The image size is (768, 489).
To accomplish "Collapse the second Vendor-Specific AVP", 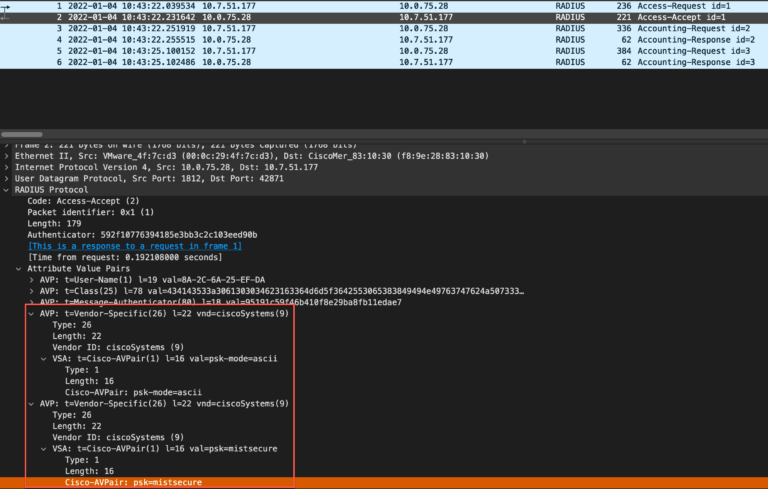I will point(31,404).
